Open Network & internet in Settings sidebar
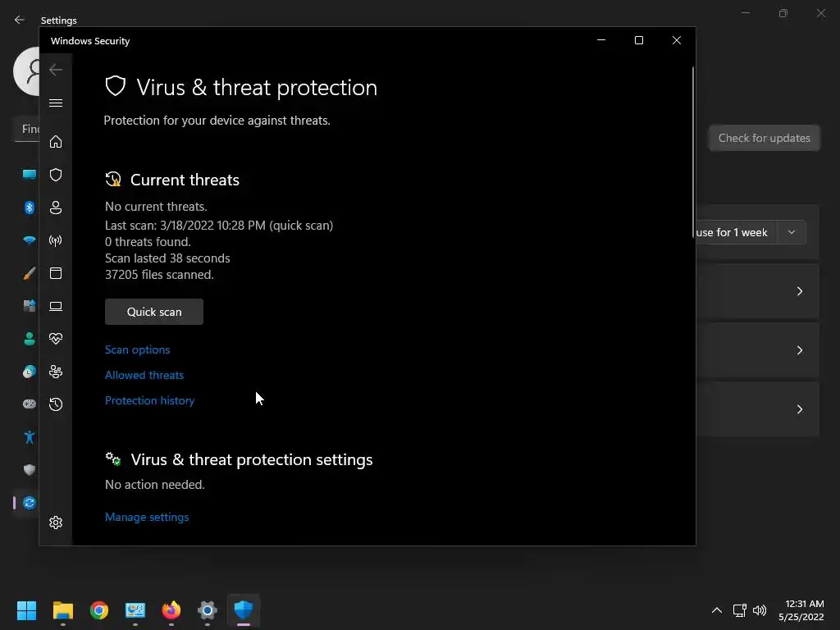The width and height of the screenshot is (840, 630). (29, 240)
